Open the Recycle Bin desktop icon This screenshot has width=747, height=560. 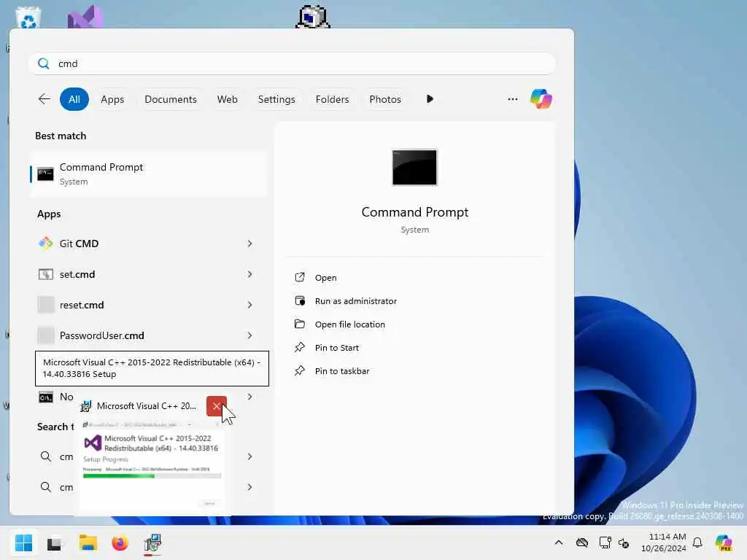pos(28,18)
